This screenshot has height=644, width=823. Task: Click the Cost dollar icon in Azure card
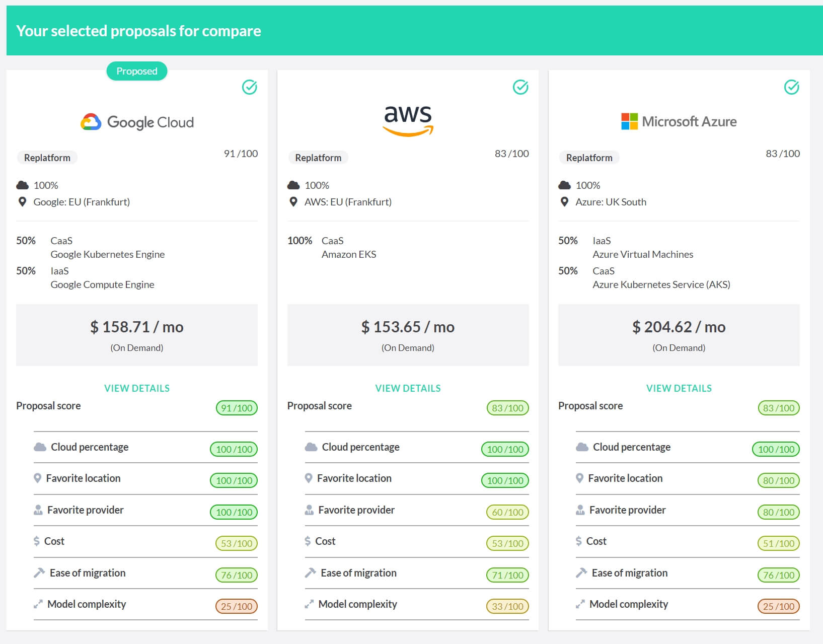tap(578, 541)
